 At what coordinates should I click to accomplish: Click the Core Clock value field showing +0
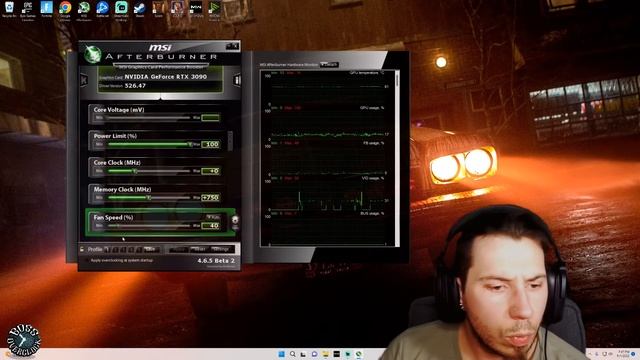coord(211,171)
